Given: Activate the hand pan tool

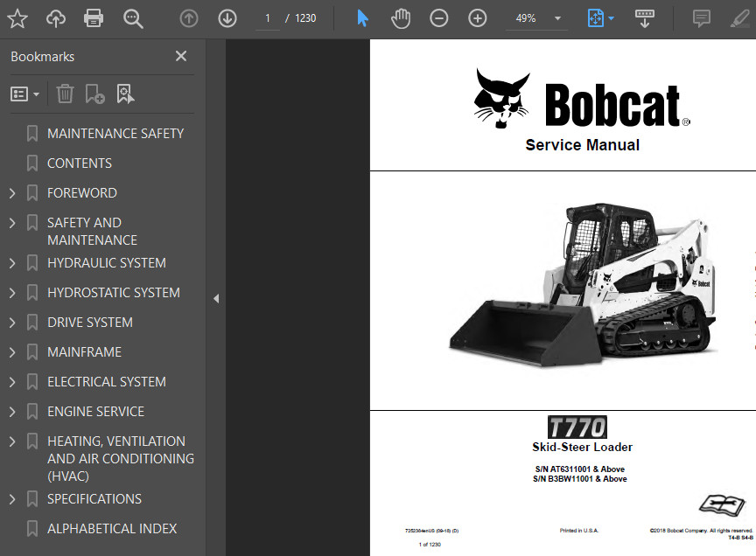Looking at the screenshot, I should click(401, 18).
